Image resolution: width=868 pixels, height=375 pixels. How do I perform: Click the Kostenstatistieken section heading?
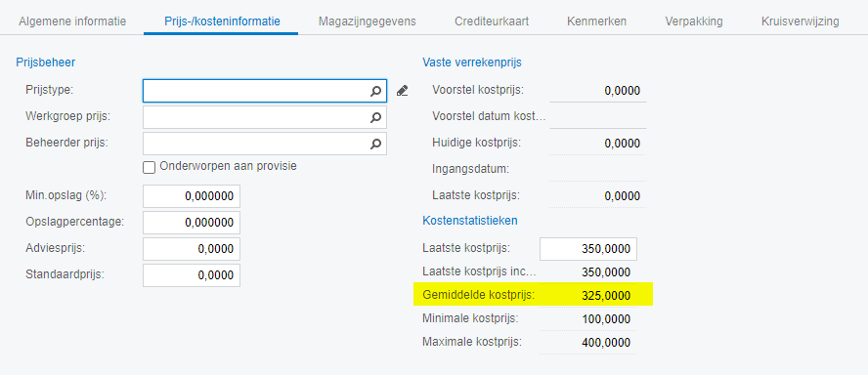tap(470, 221)
